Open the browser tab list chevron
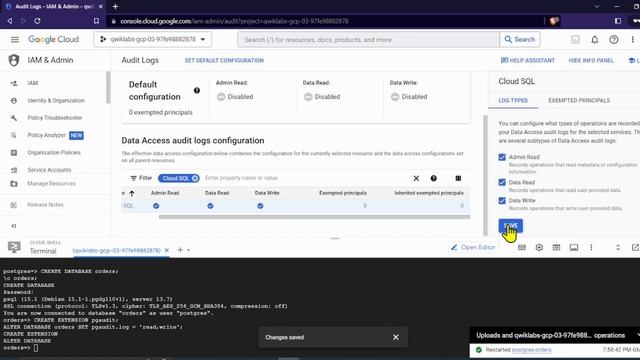 click(x=597, y=7)
